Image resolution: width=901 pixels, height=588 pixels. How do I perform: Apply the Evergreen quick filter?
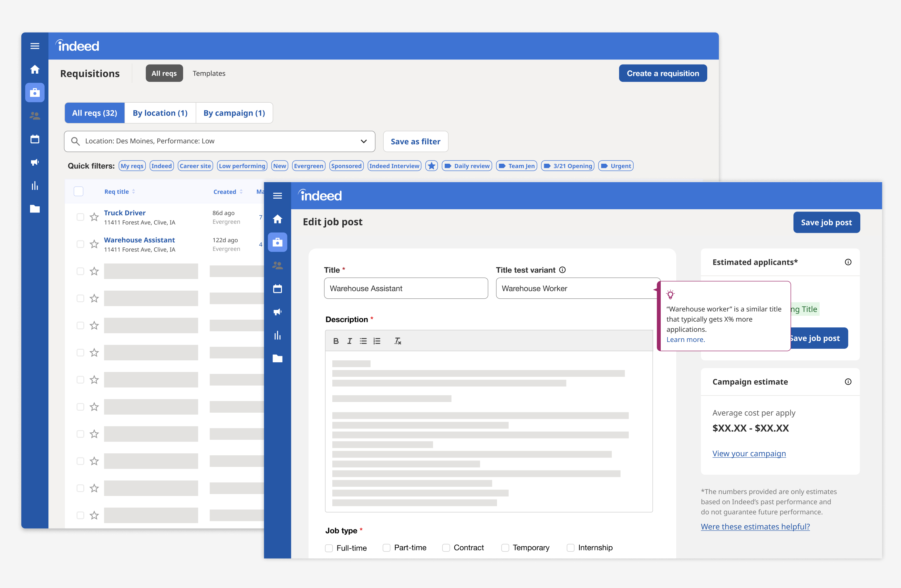pyautogui.click(x=309, y=166)
